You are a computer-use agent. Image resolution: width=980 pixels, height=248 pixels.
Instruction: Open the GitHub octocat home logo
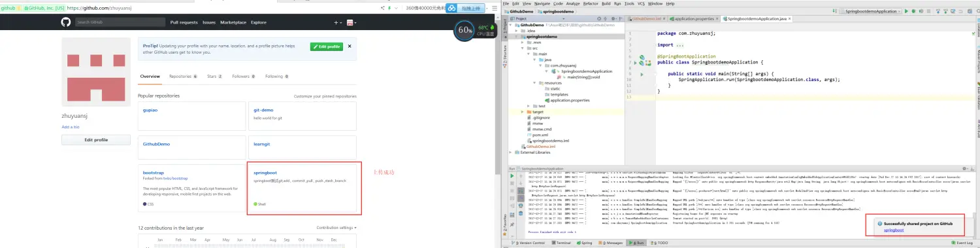tap(65, 22)
